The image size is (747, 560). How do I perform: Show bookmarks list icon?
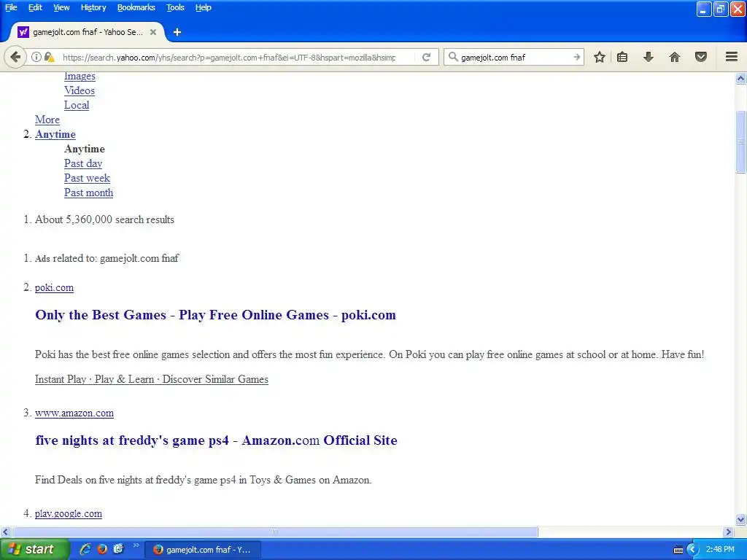pyautogui.click(x=622, y=57)
